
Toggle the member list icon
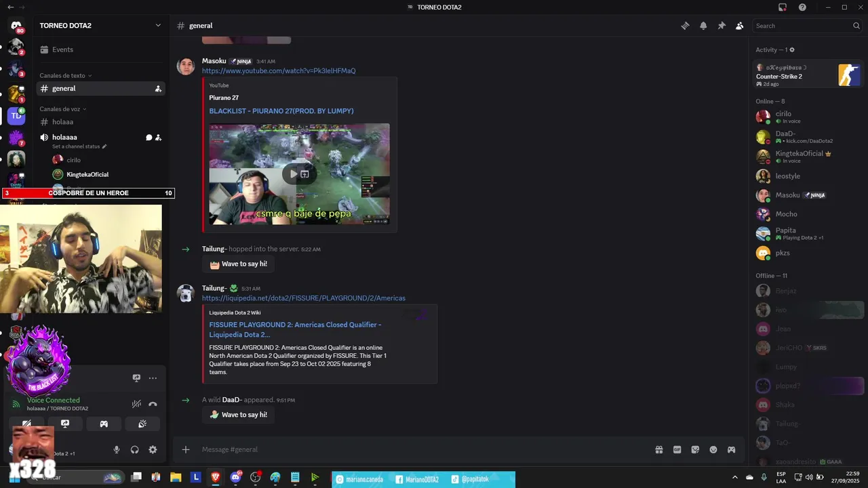pyautogui.click(x=740, y=26)
